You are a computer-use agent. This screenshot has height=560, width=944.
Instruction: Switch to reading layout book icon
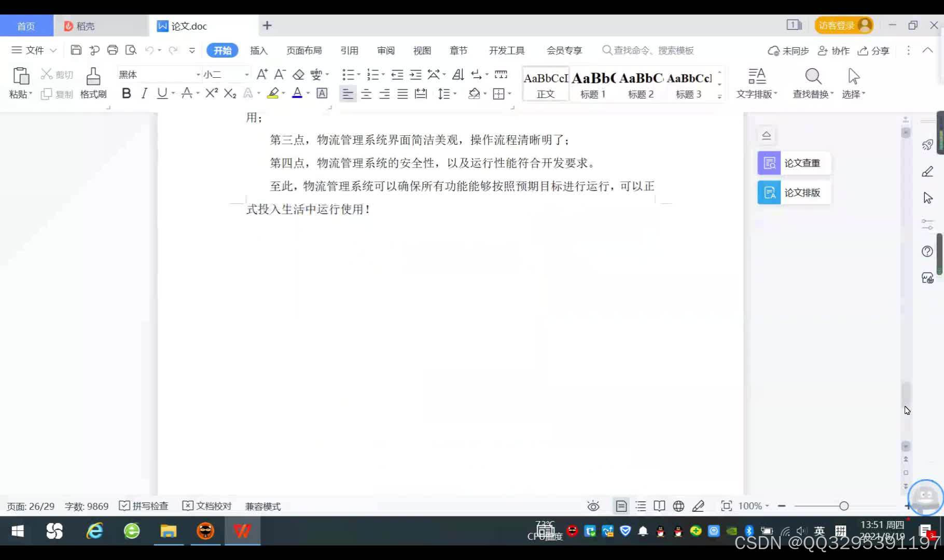point(659,506)
